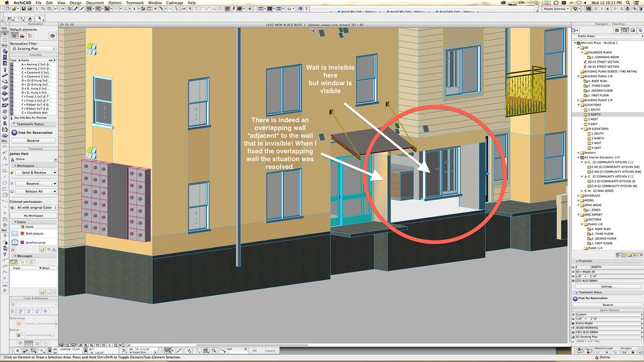Select 1. COMMONS ROOM view

pyautogui.click(x=605, y=57)
